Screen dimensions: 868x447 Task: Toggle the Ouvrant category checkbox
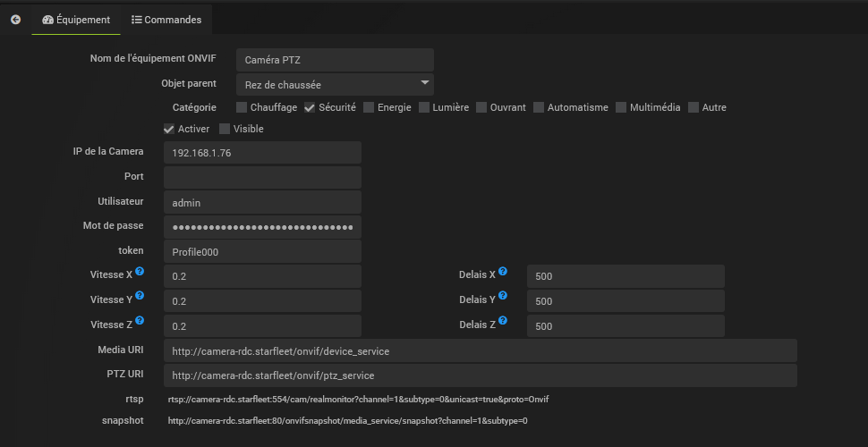coord(481,107)
